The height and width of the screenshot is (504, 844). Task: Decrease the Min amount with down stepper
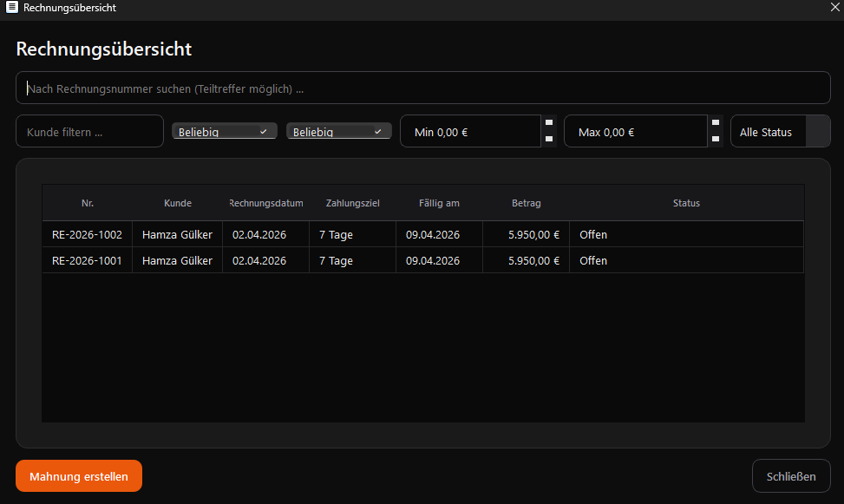549,139
